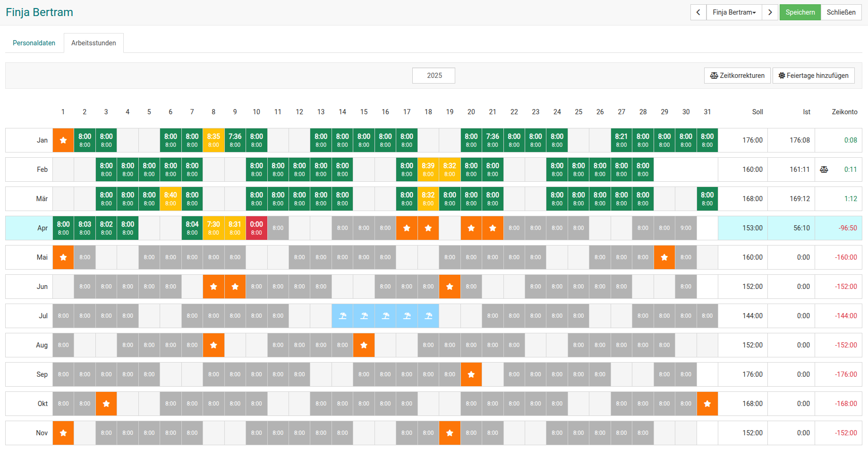
Task: Click the green Speichern button
Action: (800, 12)
